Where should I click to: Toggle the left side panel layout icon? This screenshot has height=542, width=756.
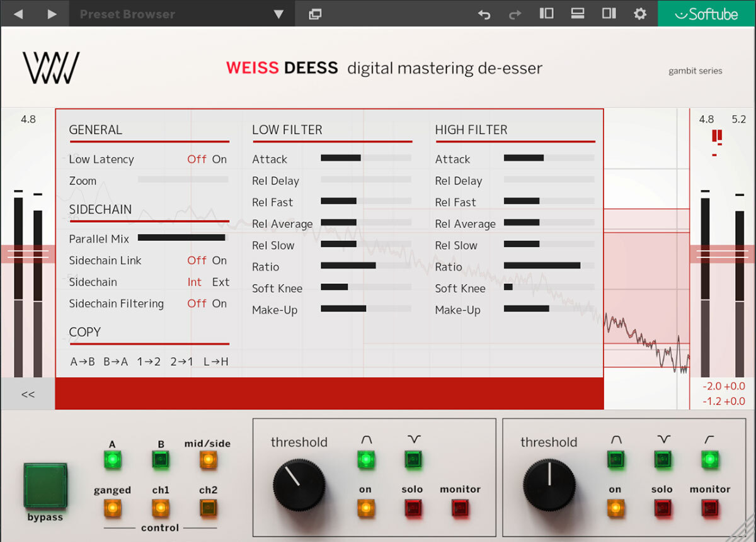546,13
